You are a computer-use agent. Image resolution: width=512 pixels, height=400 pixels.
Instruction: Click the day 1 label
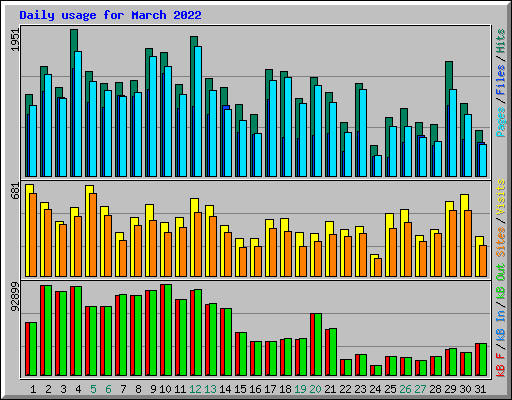coord(33,389)
